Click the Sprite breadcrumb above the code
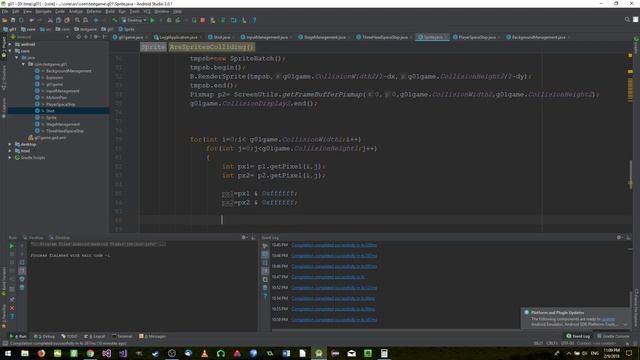 coord(153,47)
